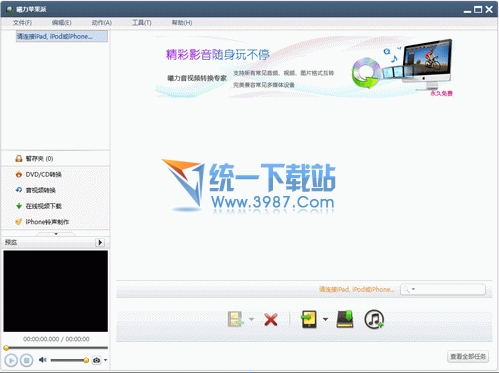Close the application window
Viewport: 499px width, 373px height.
pyautogui.click(x=489, y=10)
